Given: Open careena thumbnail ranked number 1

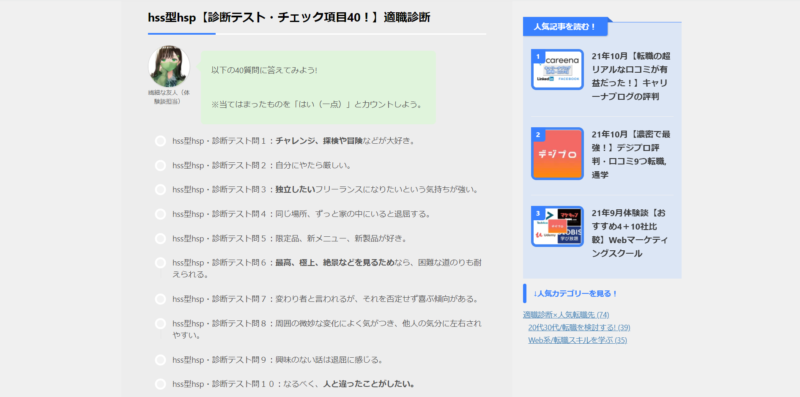Looking at the screenshot, I should coord(557,69).
